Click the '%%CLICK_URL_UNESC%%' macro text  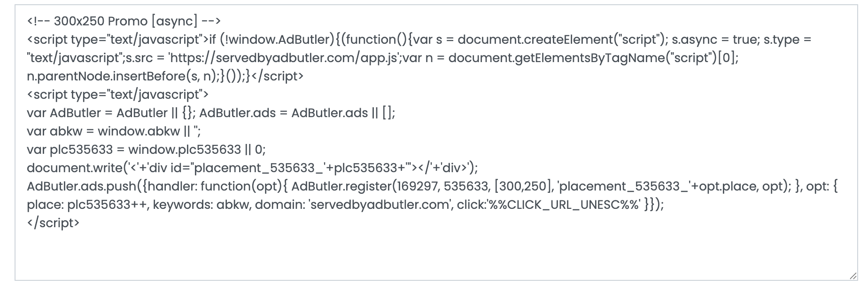564,205
